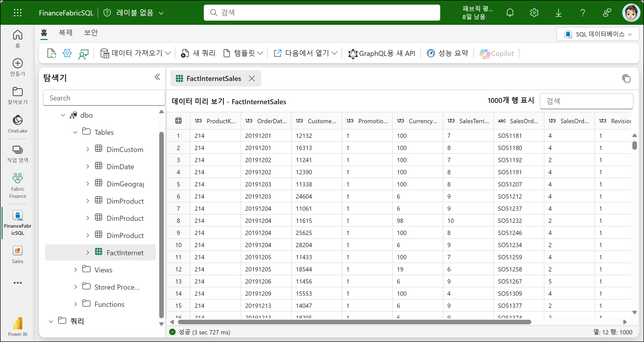Image resolution: width=644 pixels, height=342 pixels.
Task: Click the Power BI icon at the bottom left
Action: (x=18, y=327)
